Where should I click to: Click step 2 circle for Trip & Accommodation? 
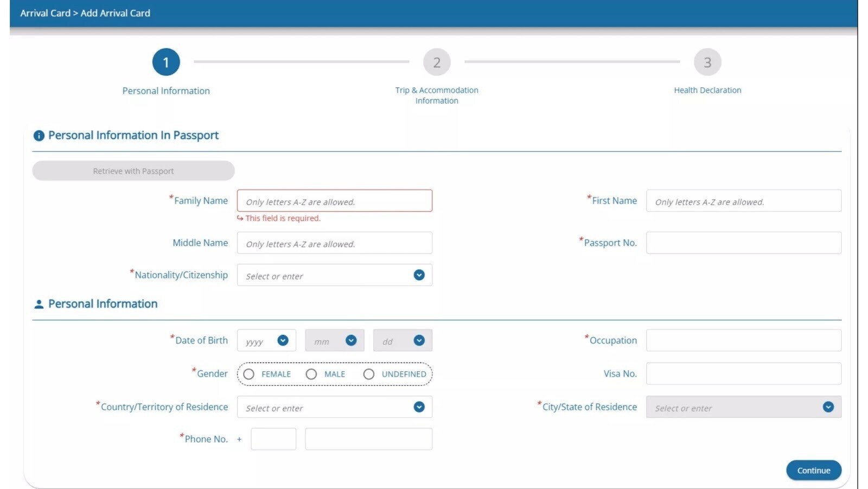coord(437,62)
